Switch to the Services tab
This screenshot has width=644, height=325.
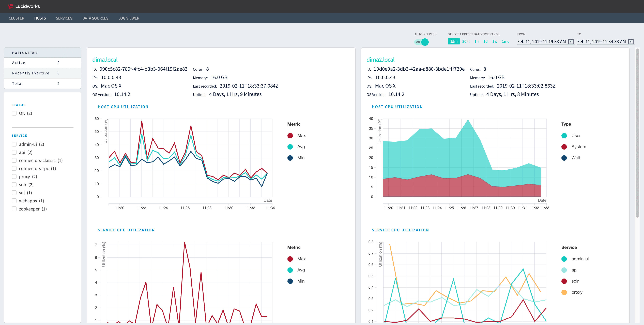coord(64,18)
